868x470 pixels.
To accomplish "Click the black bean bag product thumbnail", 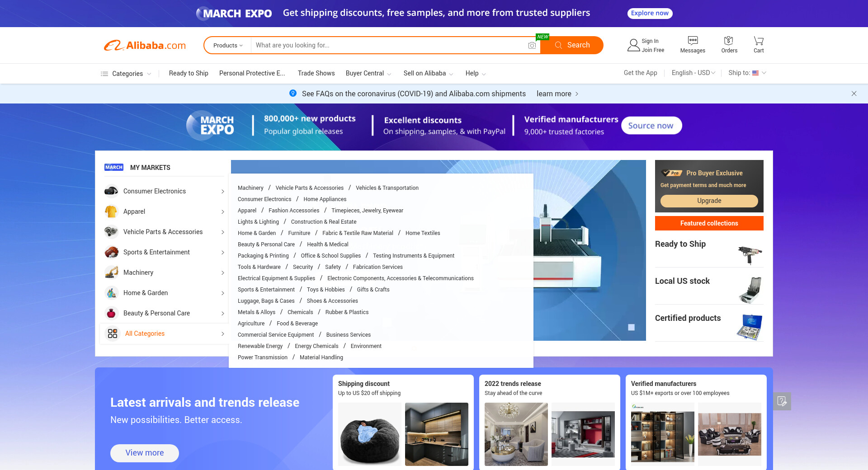I will point(370,434).
